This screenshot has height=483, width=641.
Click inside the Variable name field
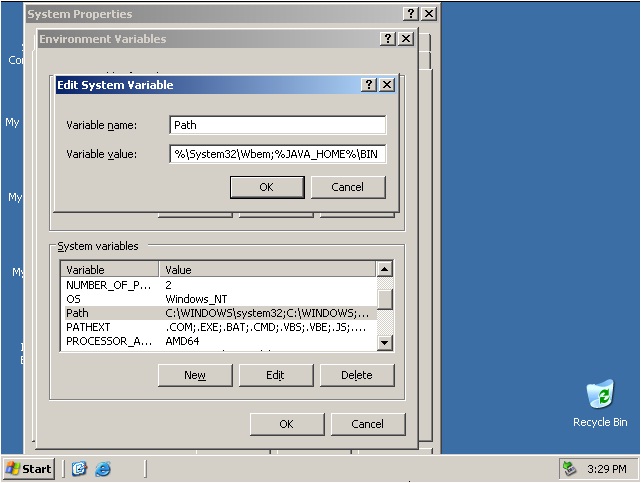point(277,125)
